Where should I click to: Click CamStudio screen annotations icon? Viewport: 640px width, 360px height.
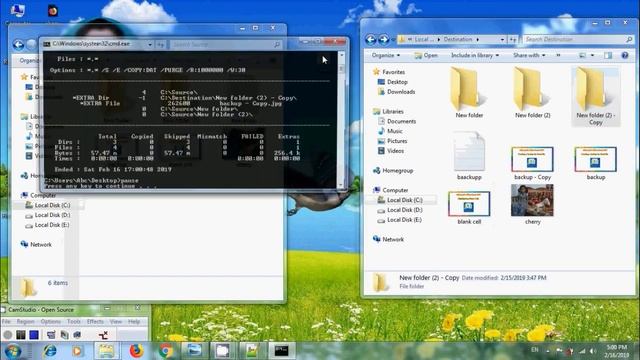click(77, 335)
